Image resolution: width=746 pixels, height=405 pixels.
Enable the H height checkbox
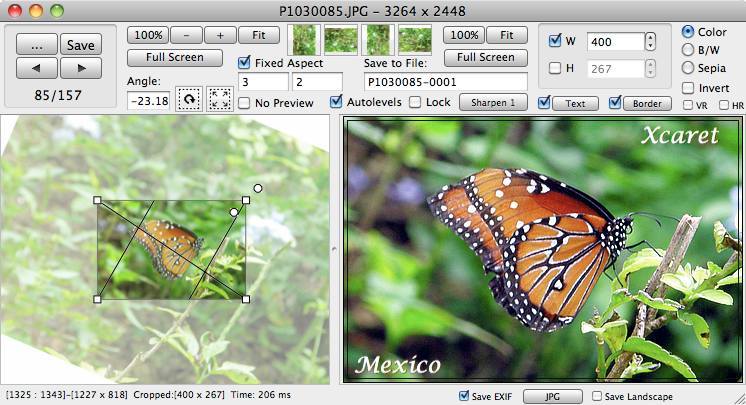(555, 68)
